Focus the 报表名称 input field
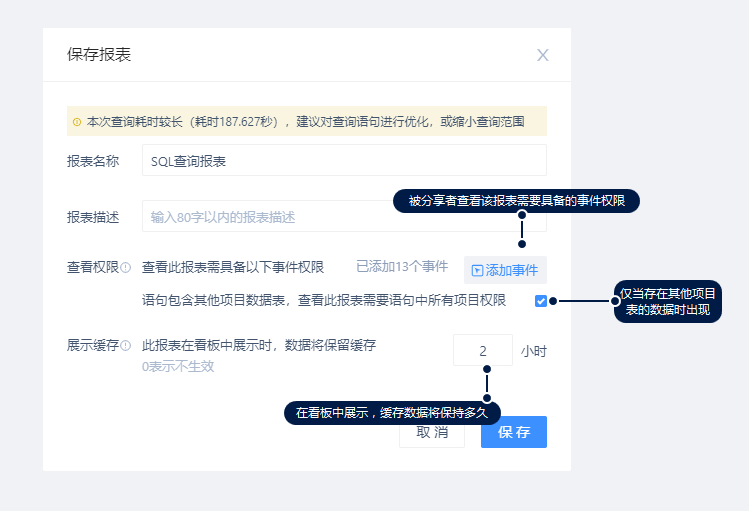This screenshot has width=749, height=511. [x=344, y=160]
